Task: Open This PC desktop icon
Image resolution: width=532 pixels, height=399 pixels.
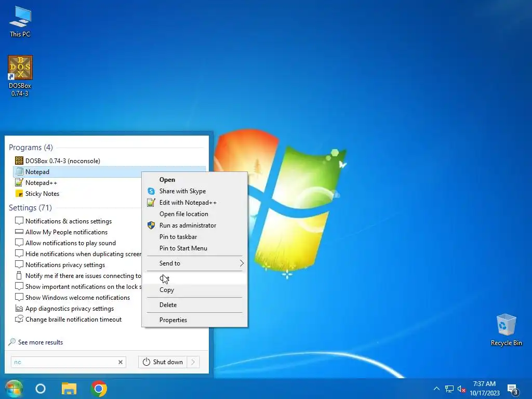Action: tap(20, 21)
